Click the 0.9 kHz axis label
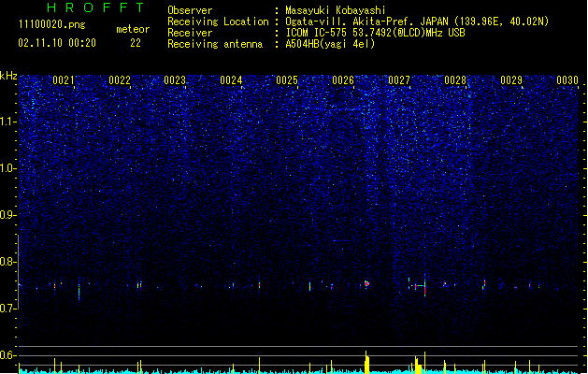Screen dimensions: 588x374 coord(7,215)
